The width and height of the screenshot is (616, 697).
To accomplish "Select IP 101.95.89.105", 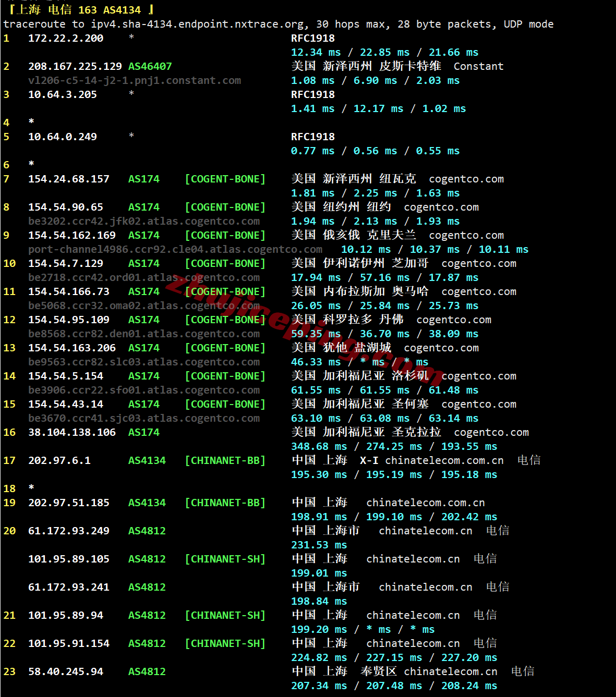I will click(69, 559).
